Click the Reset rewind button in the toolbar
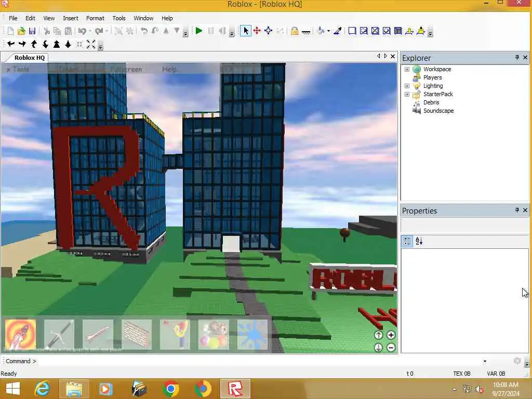The image size is (532, 399). pos(222,31)
